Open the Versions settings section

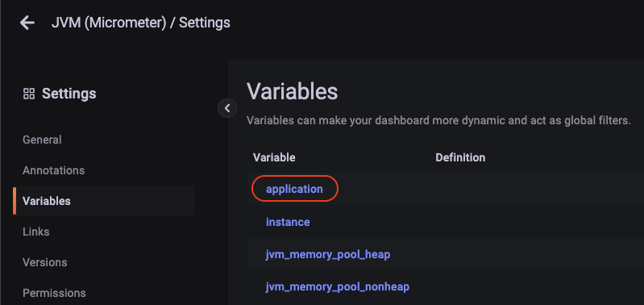(45, 262)
